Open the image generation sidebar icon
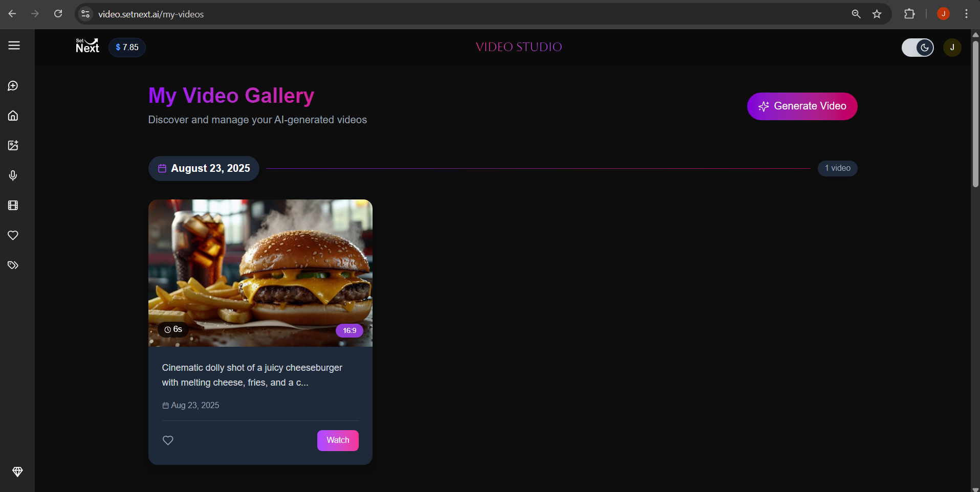Image resolution: width=980 pixels, height=492 pixels. [x=13, y=146]
